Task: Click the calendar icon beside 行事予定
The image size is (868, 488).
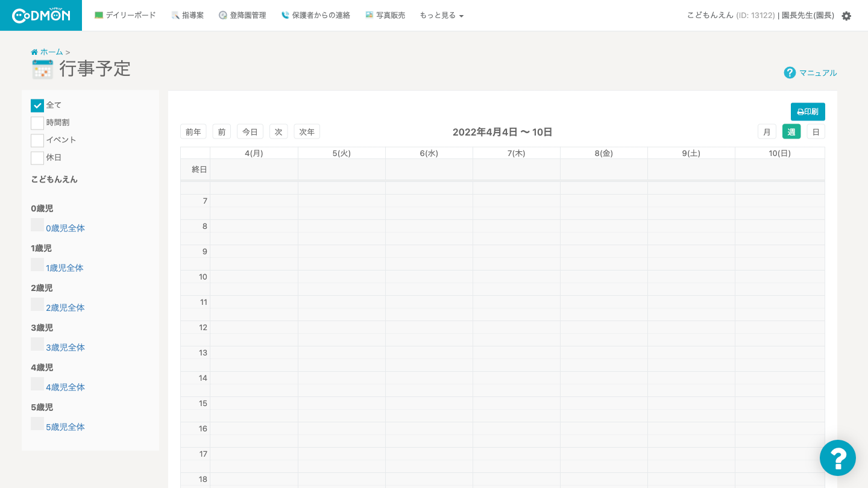Action: pos(43,69)
